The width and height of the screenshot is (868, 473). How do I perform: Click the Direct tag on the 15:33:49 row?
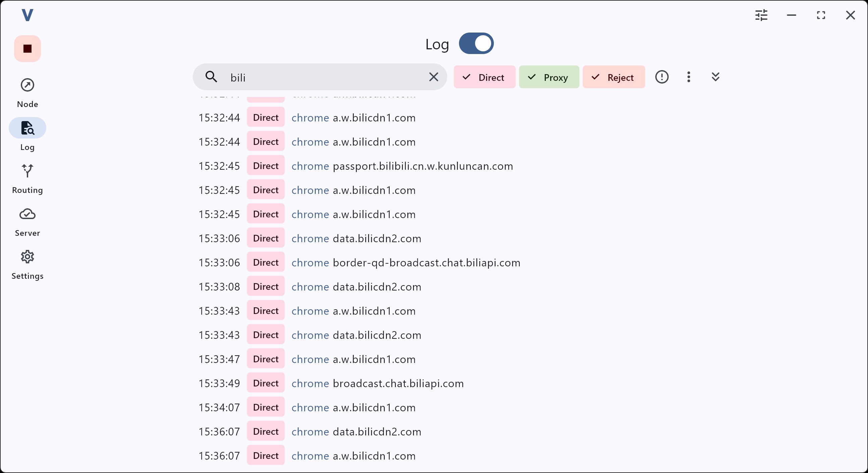click(x=266, y=383)
